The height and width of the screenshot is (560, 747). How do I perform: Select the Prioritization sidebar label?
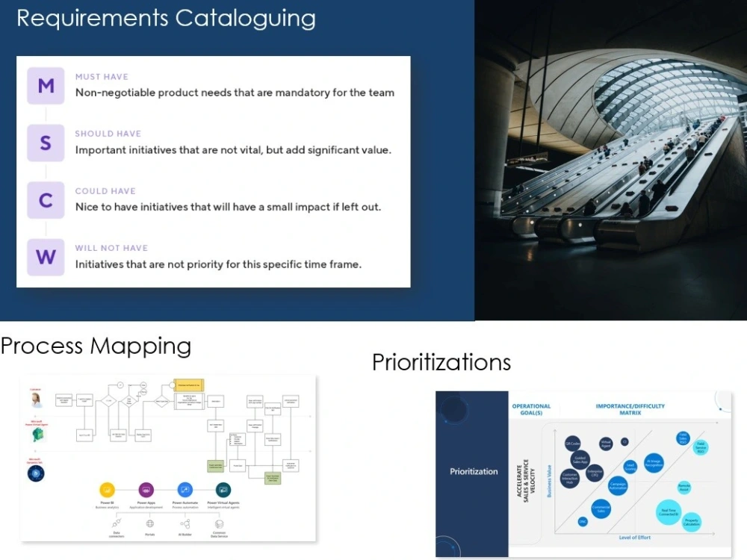(x=473, y=471)
